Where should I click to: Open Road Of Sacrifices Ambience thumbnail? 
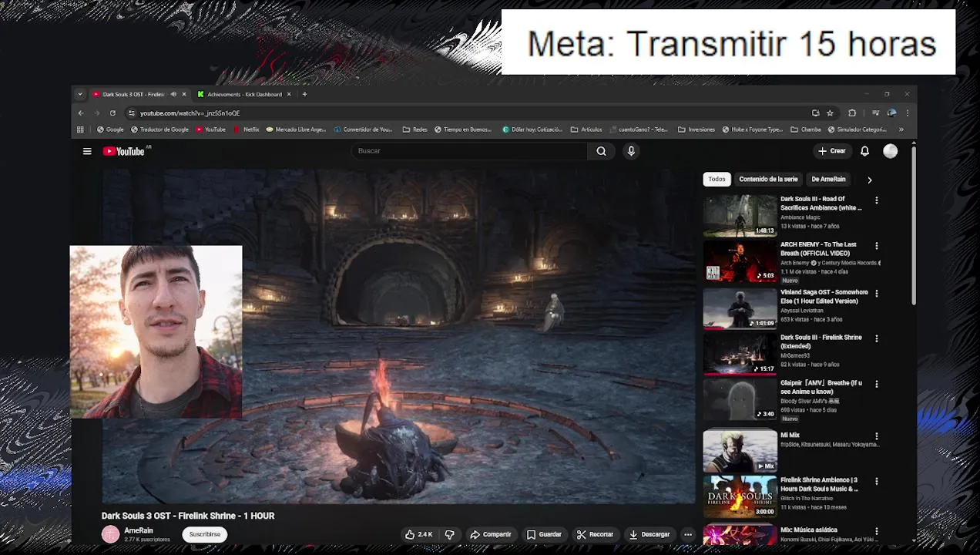click(740, 216)
